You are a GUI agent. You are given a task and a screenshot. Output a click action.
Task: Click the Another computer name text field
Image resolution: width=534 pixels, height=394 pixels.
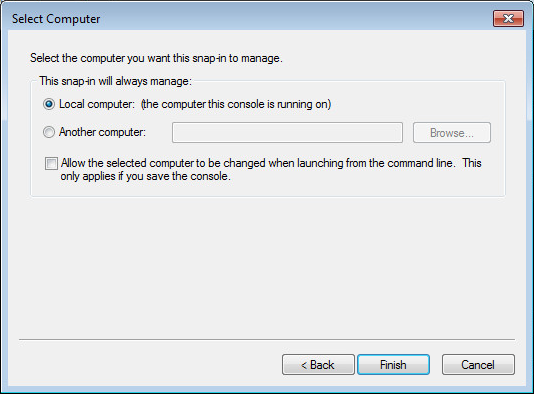(x=287, y=132)
